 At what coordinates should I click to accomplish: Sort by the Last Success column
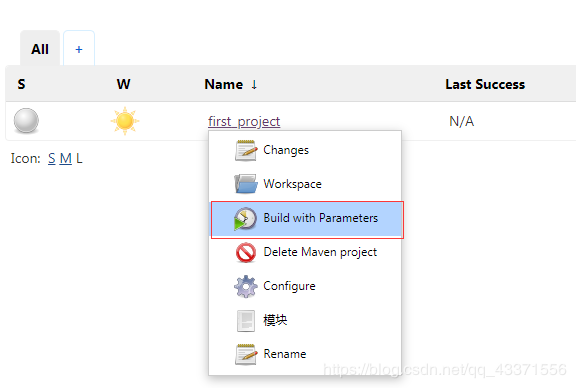pyautogui.click(x=485, y=84)
